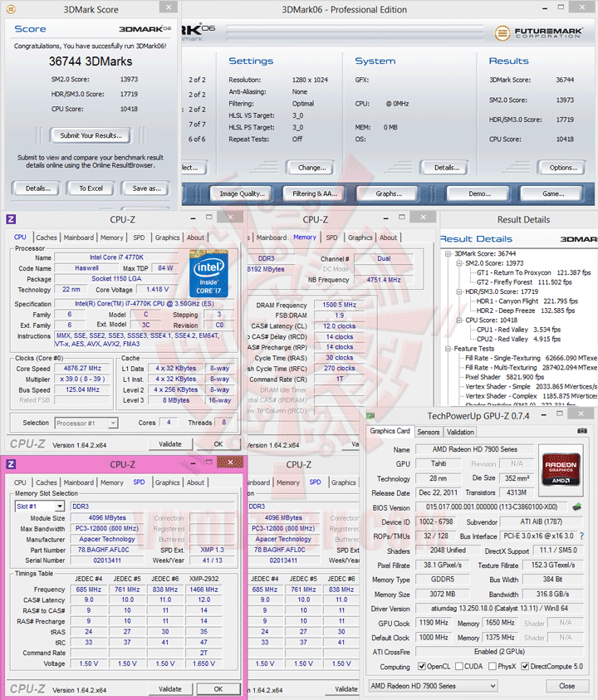Click Image Quality... button
598x700 pixels.
(x=242, y=193)
